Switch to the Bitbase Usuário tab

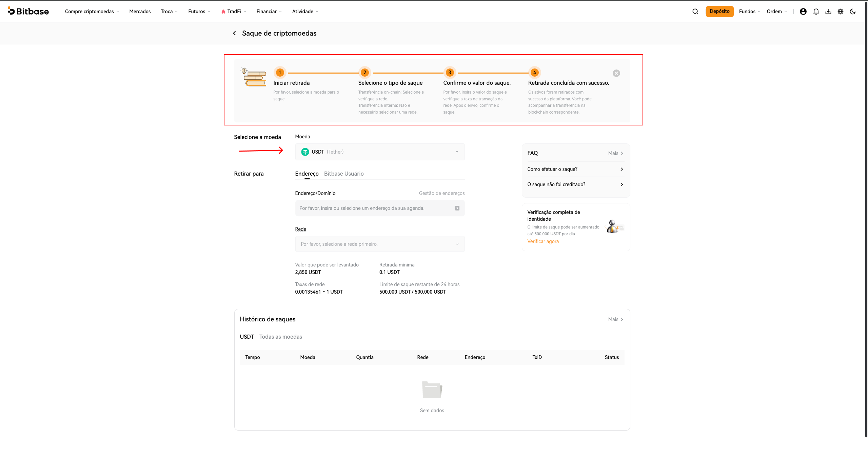pyautogui.click(x=344, y=174)
